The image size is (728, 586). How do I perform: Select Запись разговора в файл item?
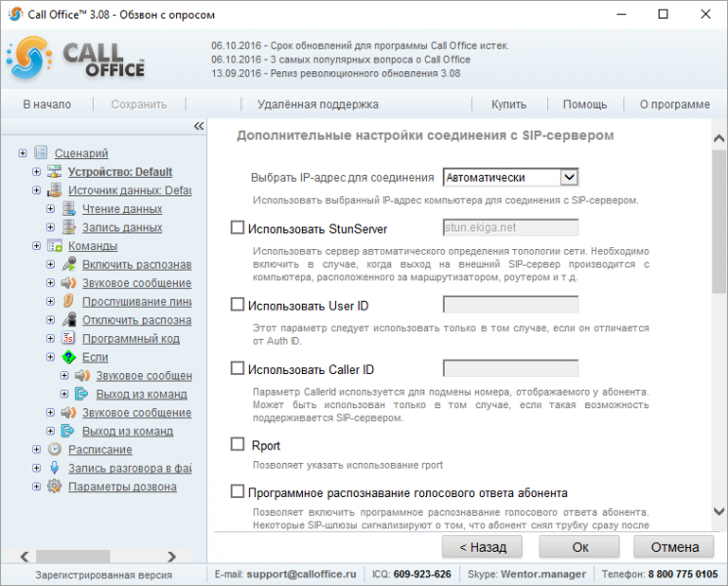(x=130, y=468)
